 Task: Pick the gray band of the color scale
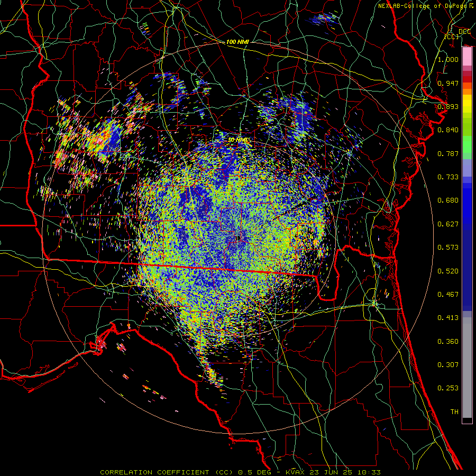pos(467,368)
